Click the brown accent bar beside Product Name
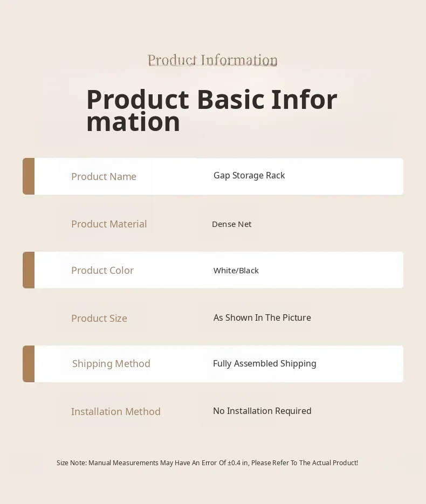Image resolution: width=426 pixels, height=504 pixels. point(29,176)
